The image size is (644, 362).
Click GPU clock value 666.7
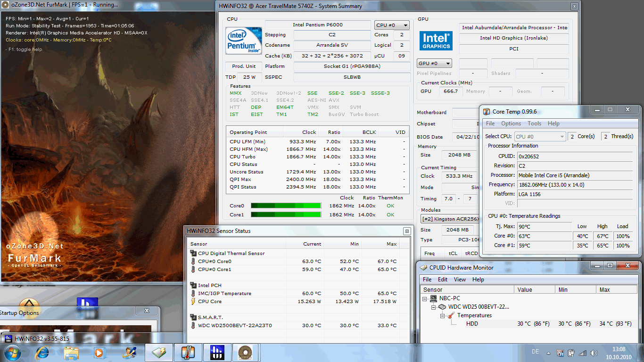click(451, 91)
